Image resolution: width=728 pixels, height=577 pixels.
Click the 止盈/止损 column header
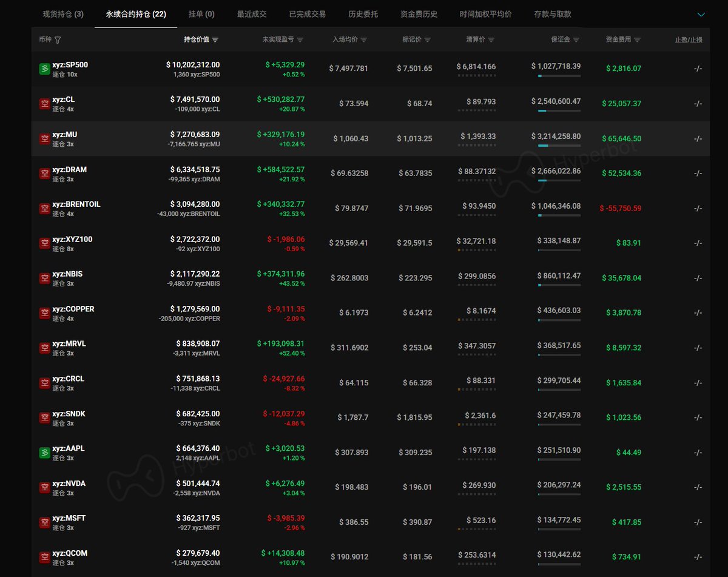click(x=689, y=39)
